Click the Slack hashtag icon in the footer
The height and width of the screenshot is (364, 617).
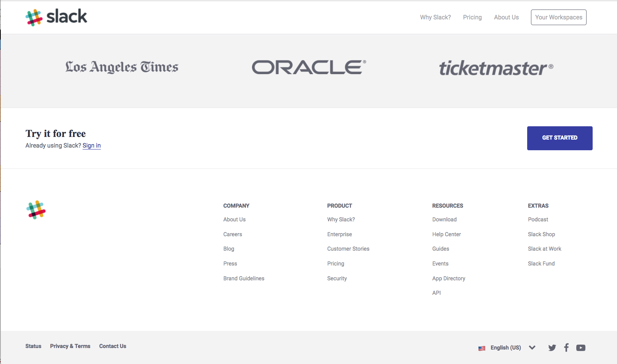(x=36, y=210)
